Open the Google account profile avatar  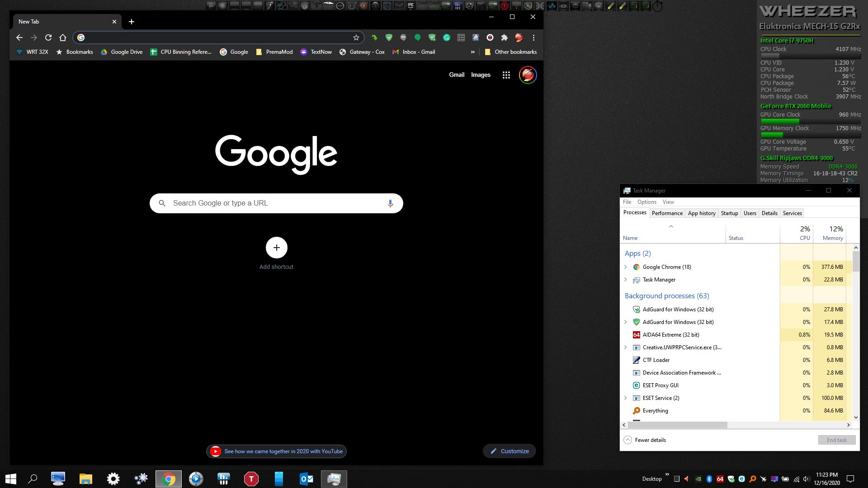pos(528,75)
